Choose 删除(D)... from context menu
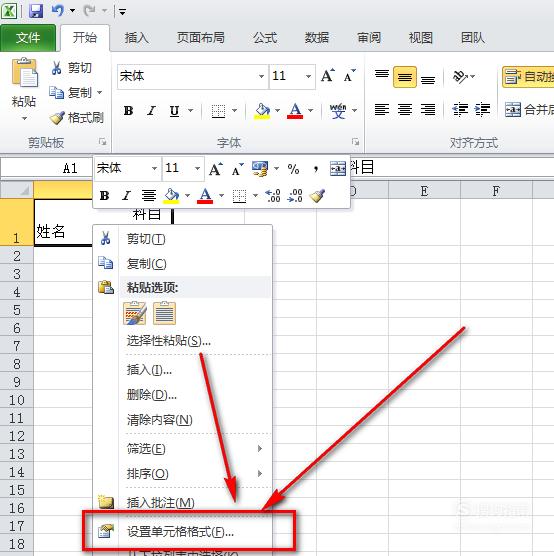This screenshot has width=554, height=556. click(182, 395)
